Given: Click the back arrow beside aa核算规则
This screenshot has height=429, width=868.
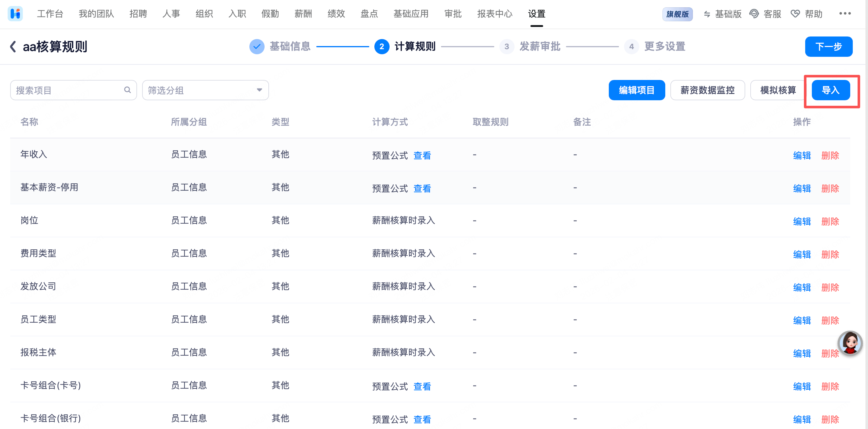Looking at the screenshot, I should 13,47.
